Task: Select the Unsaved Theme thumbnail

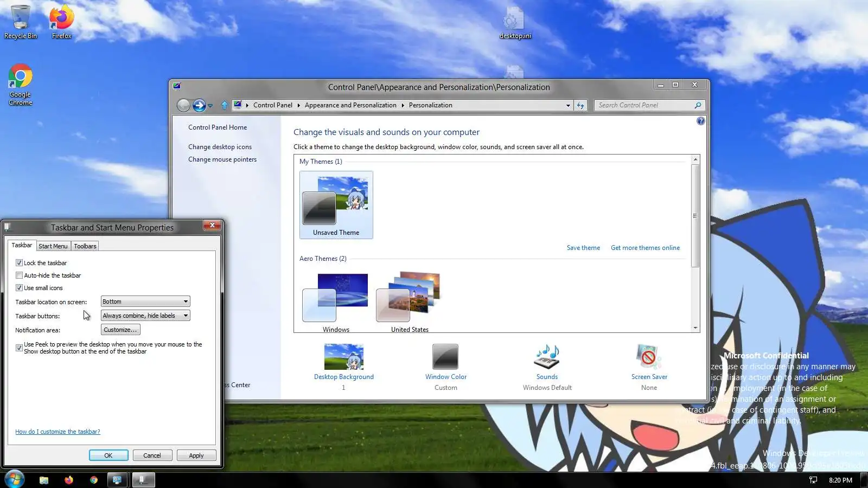Action: click(336, 205)
